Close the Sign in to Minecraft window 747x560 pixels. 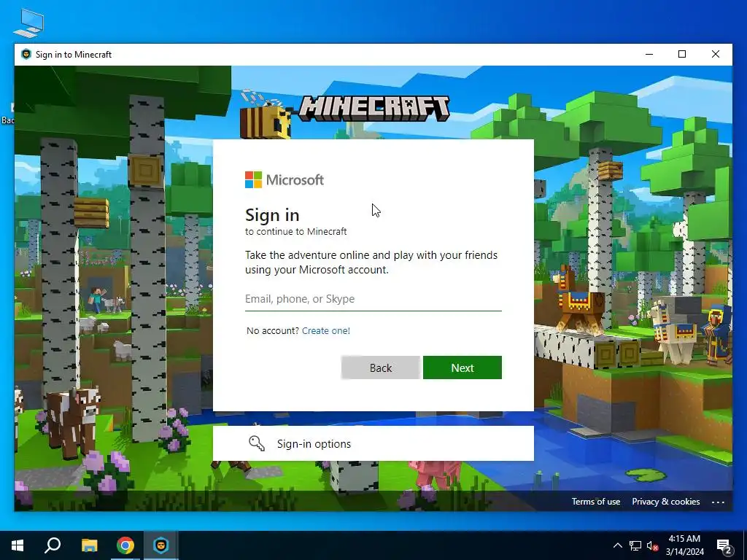pos(715,54)
